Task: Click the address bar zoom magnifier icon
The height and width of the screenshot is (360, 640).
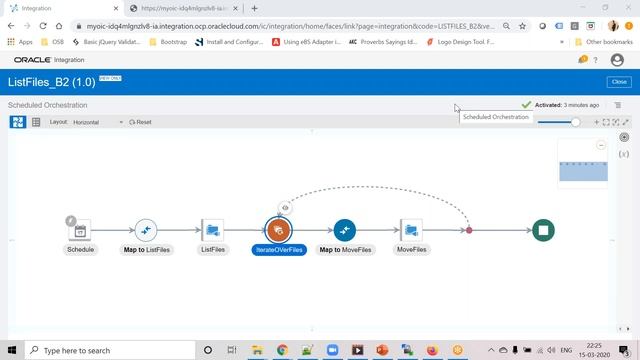Action: (506, 26)
